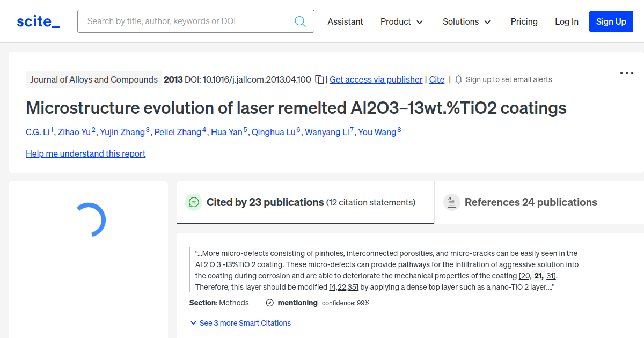
Task: Click the References document icon
Action: pyautogui.click(x=451, y=202)
